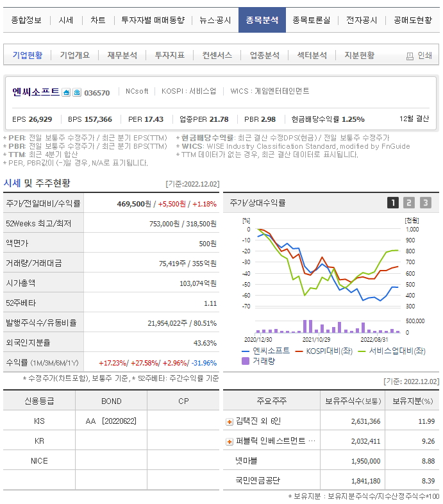Viewport: 443px width, 504px height.
Task: Click the blue 엔씨소프트 legend line
Action: [x=246, y=351]
